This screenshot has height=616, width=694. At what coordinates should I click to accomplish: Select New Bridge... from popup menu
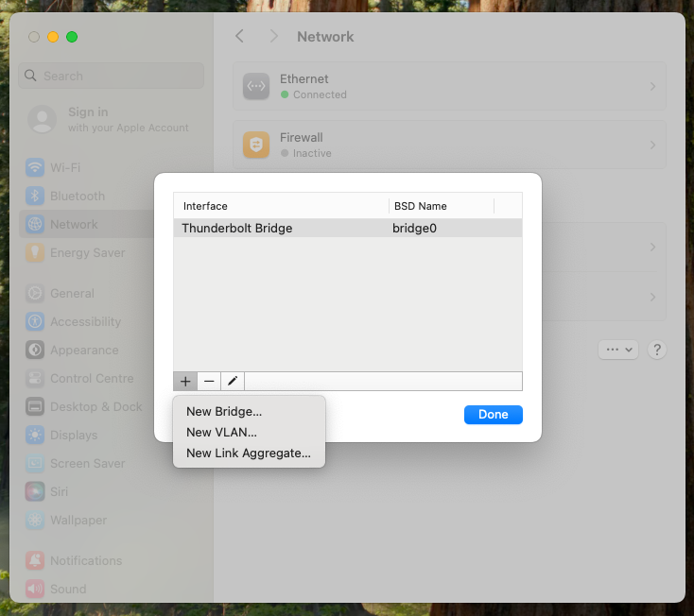224,411
